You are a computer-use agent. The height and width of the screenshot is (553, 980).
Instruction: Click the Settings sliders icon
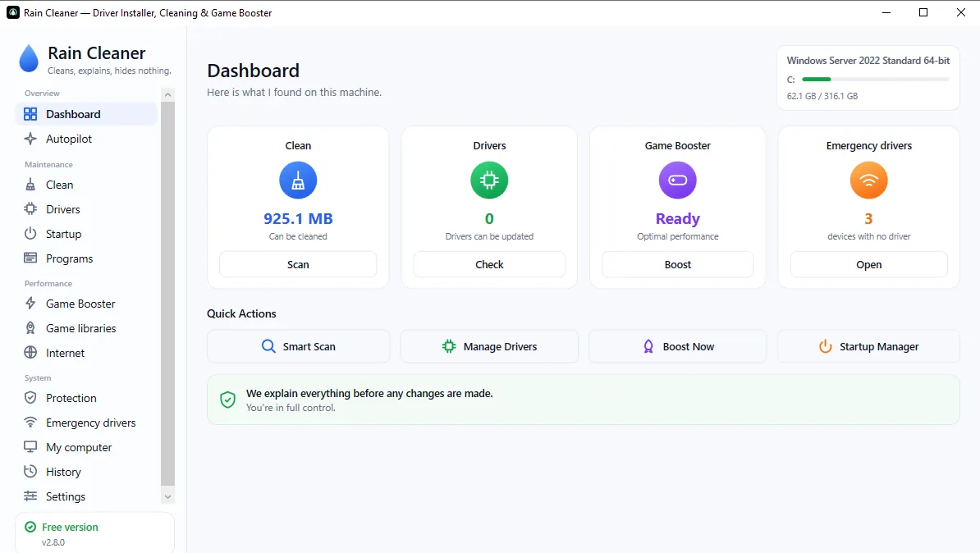[30, 496]
